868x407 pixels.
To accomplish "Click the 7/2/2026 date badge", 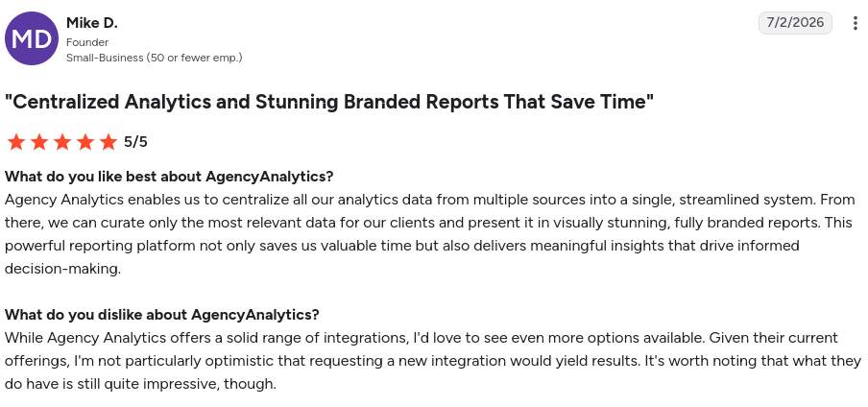I will 795,23.
